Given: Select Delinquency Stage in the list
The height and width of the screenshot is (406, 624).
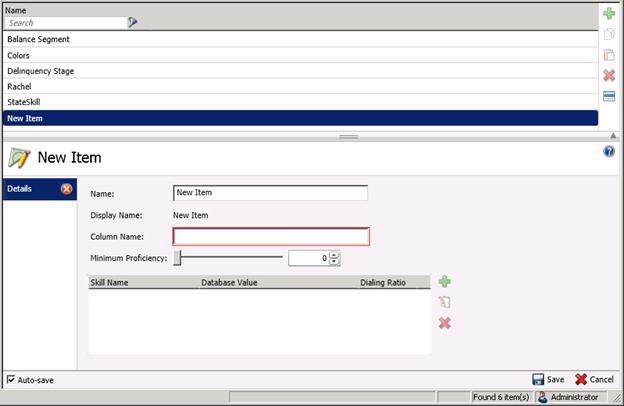Looking at the screenshot, I should coord(40,71).
